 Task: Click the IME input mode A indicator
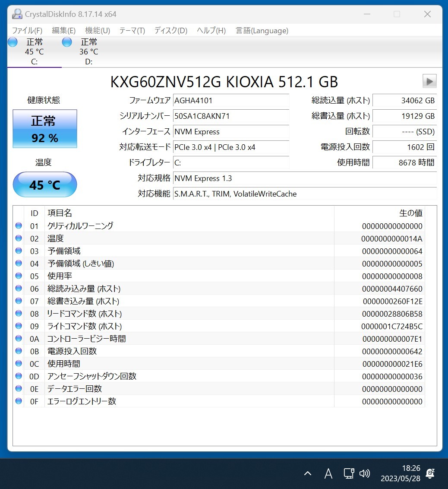(x=328, y=473)
